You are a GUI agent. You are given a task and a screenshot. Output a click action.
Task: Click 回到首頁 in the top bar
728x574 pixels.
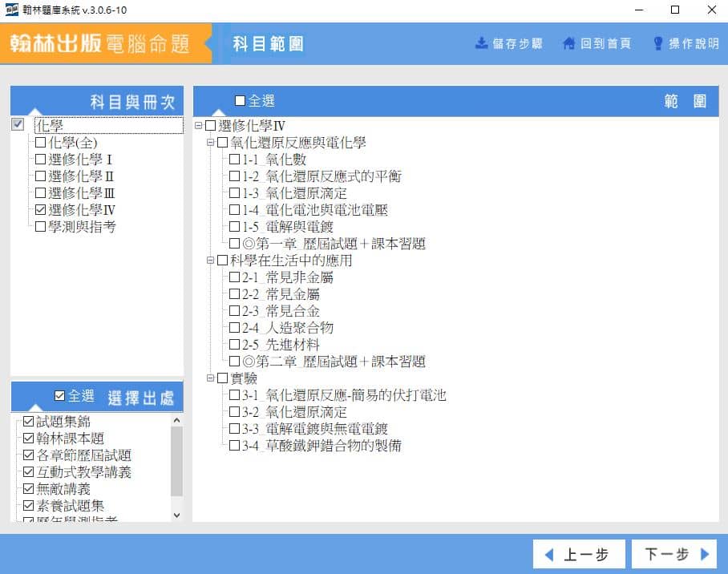(x=597, y=43)
